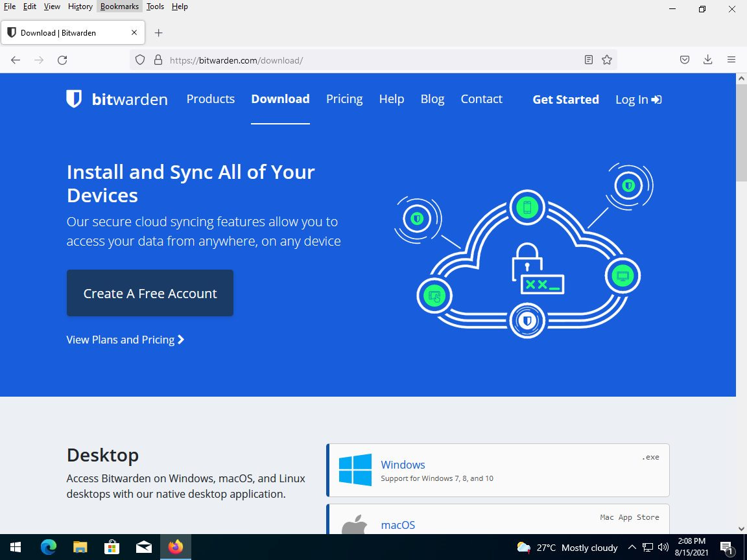
Task: Open the Mail app from the taskbar
Action: (144, 547)
